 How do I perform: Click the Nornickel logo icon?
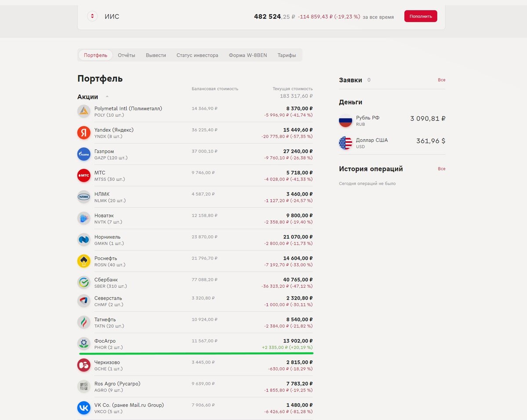click(x=84, y=239)
